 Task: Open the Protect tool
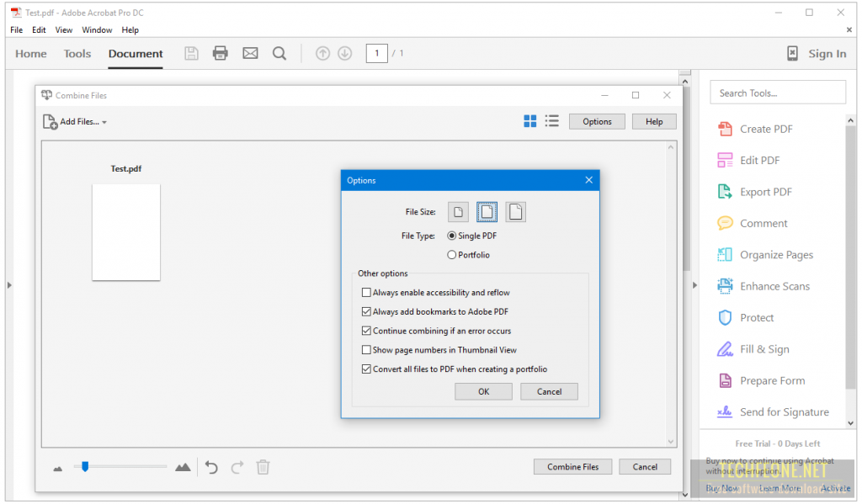(746, 318)
